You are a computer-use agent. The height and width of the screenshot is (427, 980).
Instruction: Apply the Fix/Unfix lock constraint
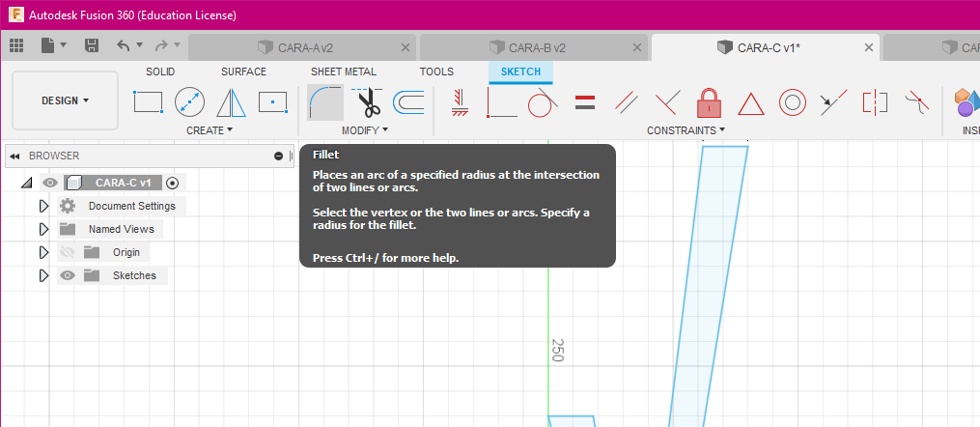tap(710, 101)
